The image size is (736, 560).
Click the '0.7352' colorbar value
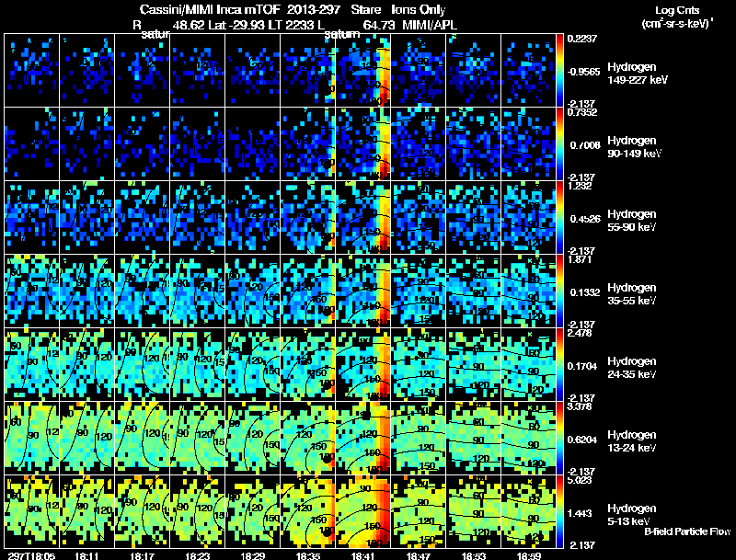(582, 111)
